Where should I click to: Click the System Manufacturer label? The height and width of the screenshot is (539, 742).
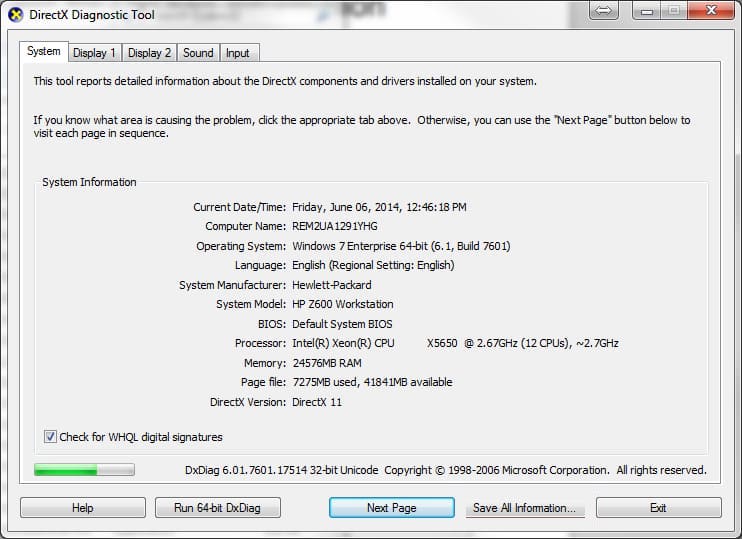coord(233,285)
